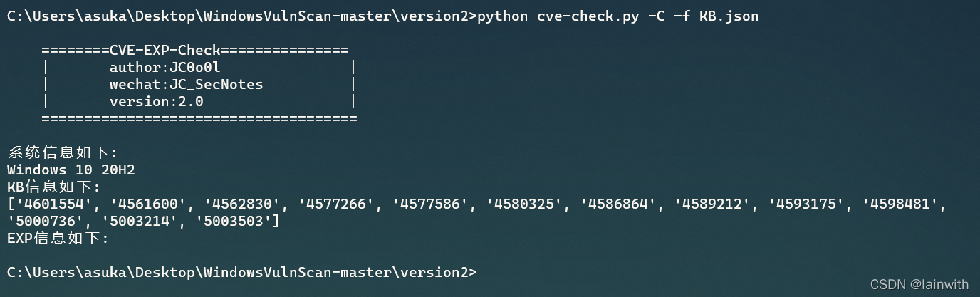Click the version:2.0 line
This screenshot has width=980, height=297.
click(x=157, y=101)
